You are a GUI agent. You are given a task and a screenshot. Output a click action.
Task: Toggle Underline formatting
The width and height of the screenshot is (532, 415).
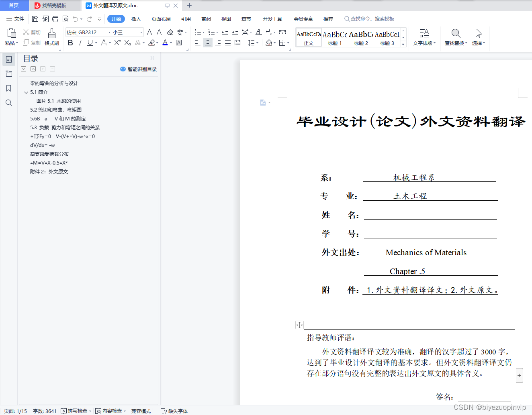[90, 43]
